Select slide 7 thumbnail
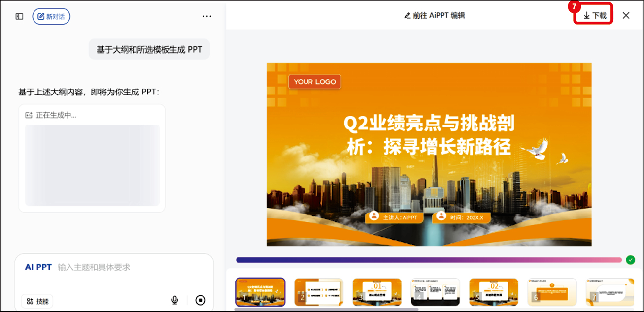This screenshot has width=644, height=312. pos(610,292)
